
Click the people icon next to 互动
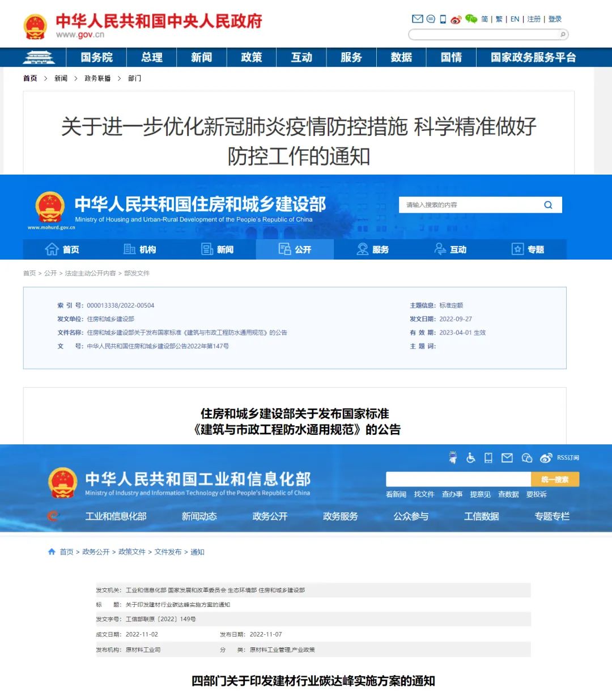(440, 249)
